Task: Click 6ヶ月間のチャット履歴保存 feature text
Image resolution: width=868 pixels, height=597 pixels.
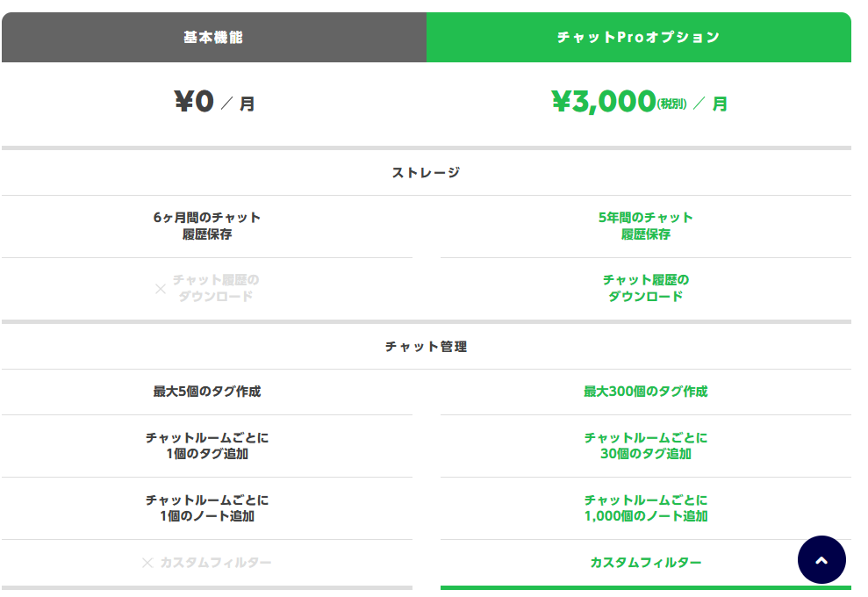Action: click(207, 226)
